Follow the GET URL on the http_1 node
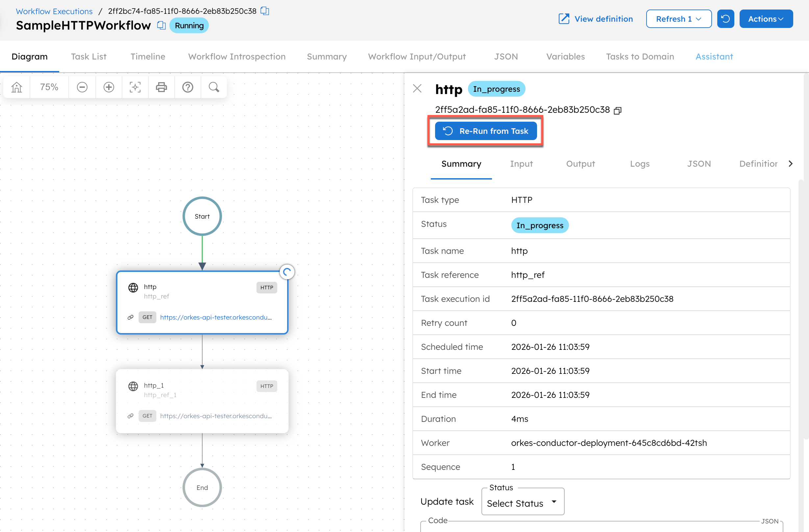Viewport: 809px width, 532px height. tap(215, 416)
